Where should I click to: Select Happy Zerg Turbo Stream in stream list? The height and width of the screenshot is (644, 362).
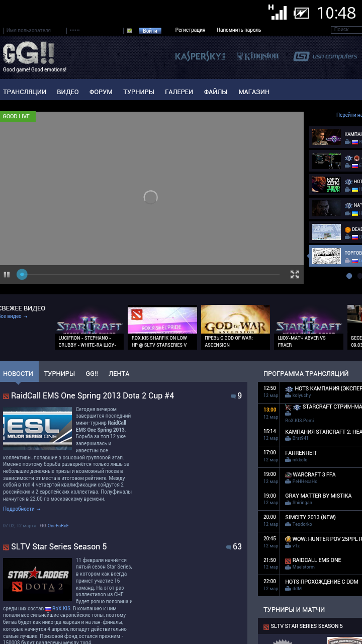[x=335, y=184]
